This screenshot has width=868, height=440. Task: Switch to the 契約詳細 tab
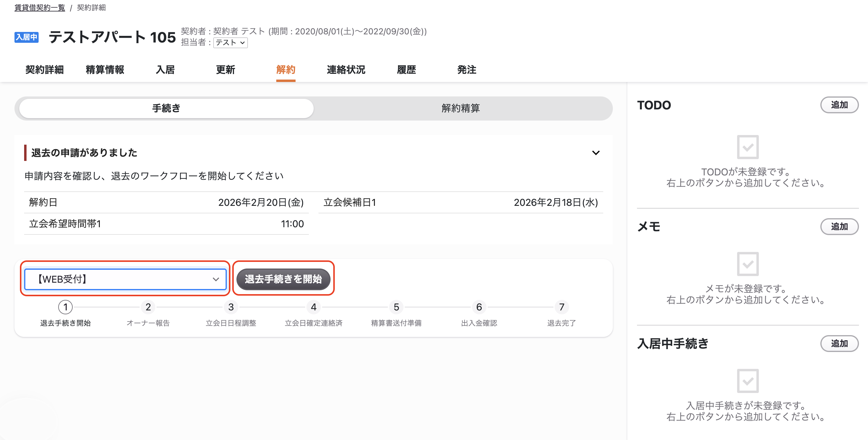pyautogui.click(x=44, y=70)
